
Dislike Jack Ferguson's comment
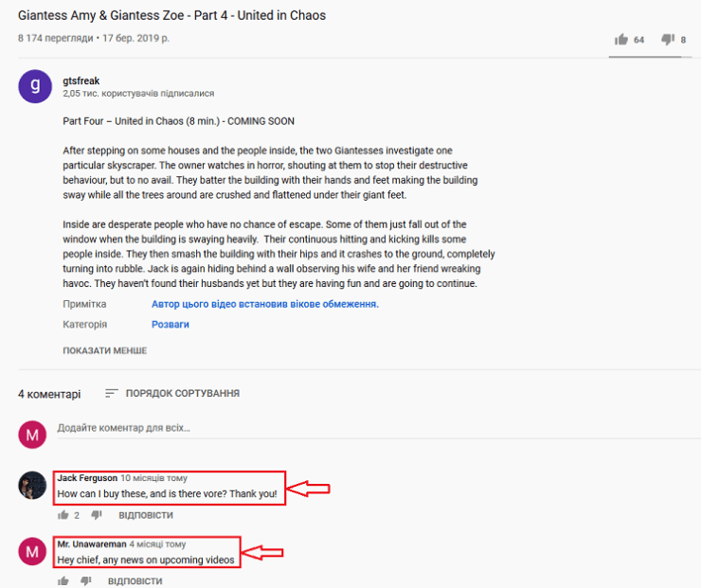click(97, 515)
